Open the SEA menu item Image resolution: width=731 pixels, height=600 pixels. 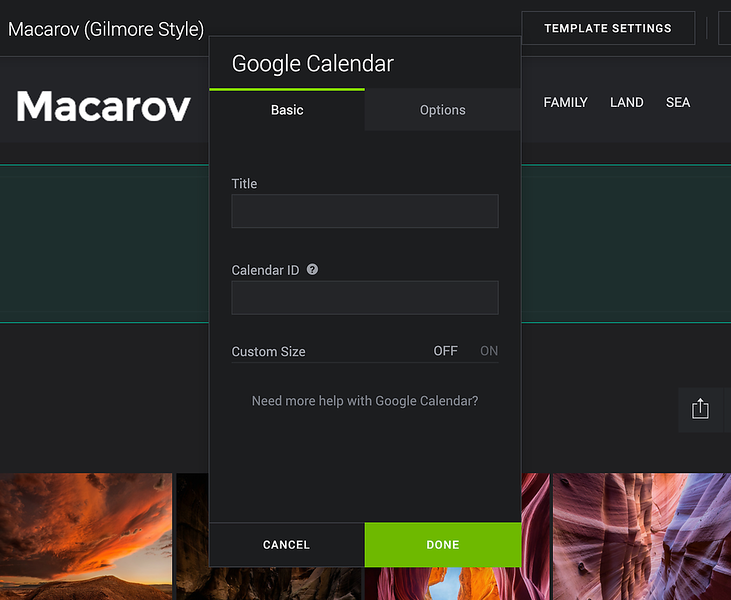(x=678, y=103)
